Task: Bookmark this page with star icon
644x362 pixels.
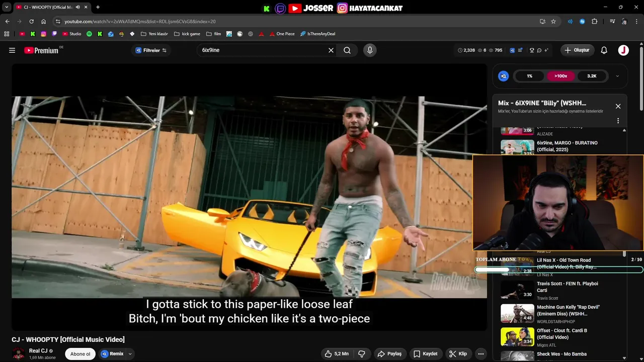Action: (553, 22)
